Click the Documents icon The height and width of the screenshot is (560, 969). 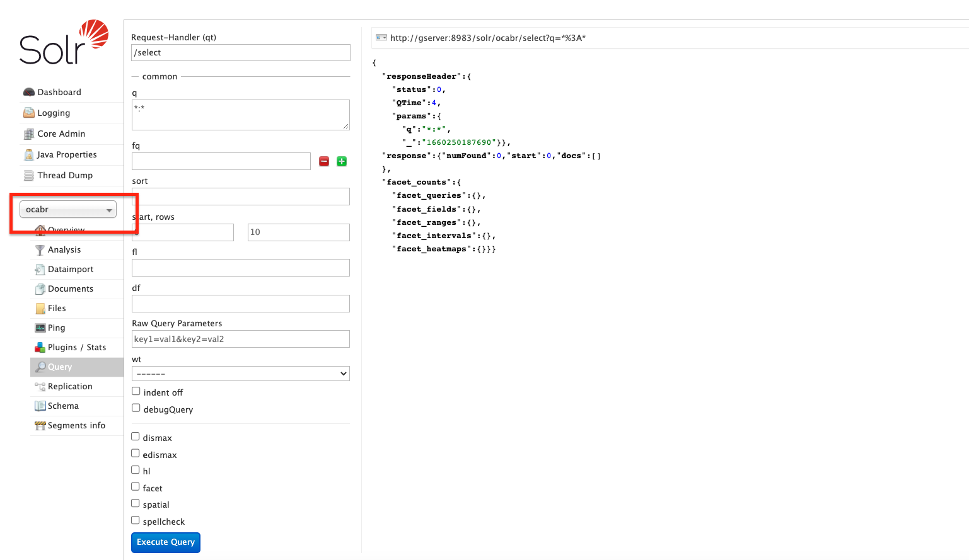pos(40,289)
